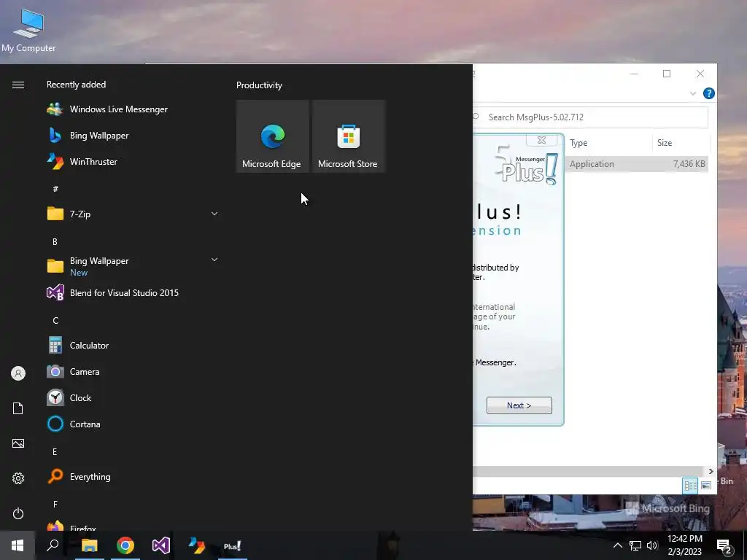Screen dimensions: 747x560
Task: Switch to Messenger Plus installer on taskbar
Action: coord(233,545)
